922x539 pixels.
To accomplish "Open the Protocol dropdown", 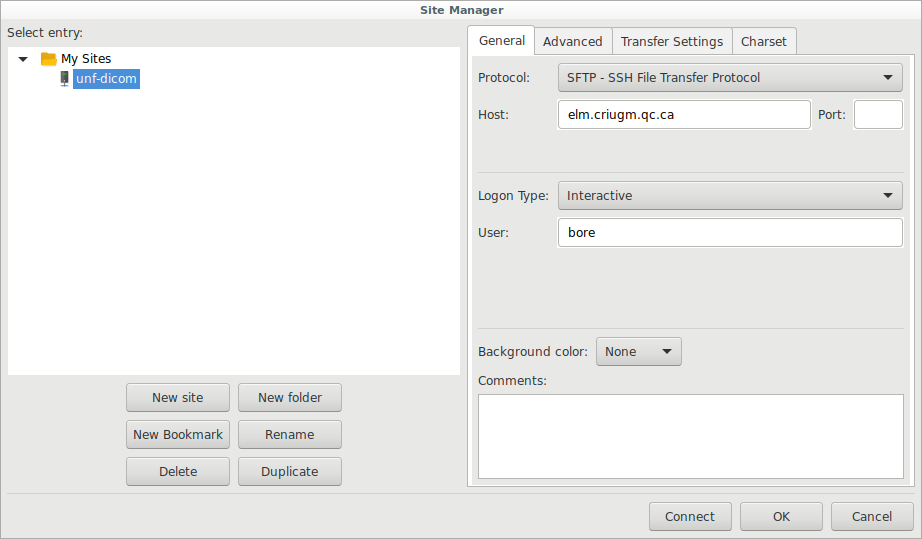I will click(729, 77).
